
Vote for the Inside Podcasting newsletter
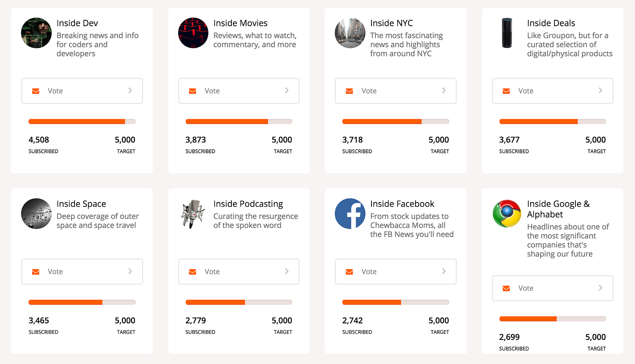coord(239,272)
